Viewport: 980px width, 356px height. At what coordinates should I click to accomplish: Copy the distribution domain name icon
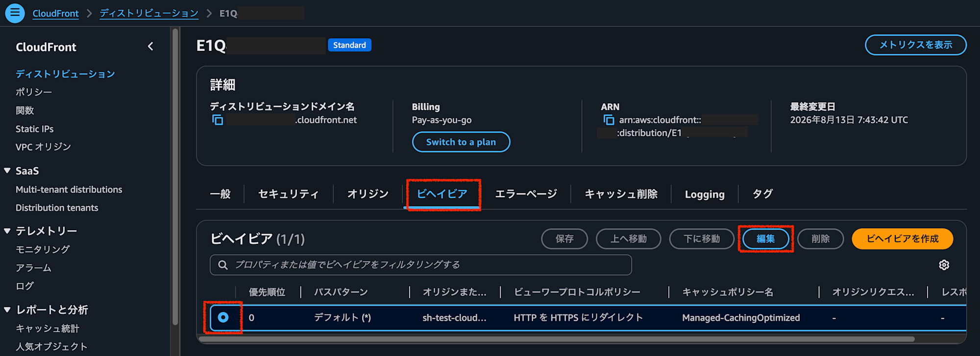218,120
